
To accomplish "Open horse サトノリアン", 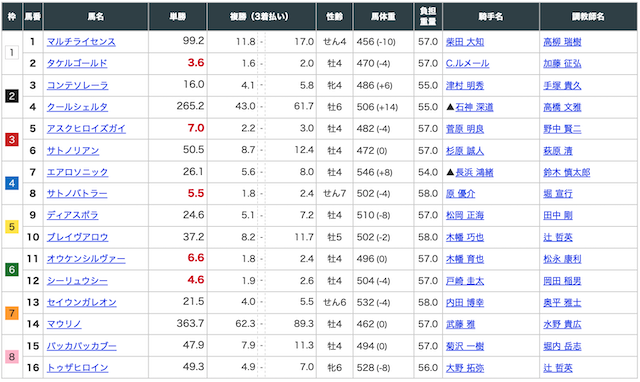I will [73, 151].
